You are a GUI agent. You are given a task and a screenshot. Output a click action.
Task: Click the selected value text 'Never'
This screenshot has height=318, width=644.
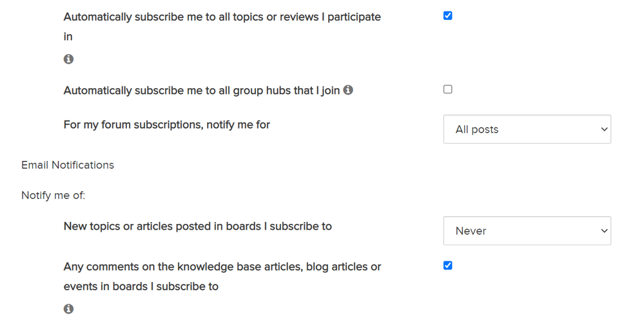[x=471, y=230]
